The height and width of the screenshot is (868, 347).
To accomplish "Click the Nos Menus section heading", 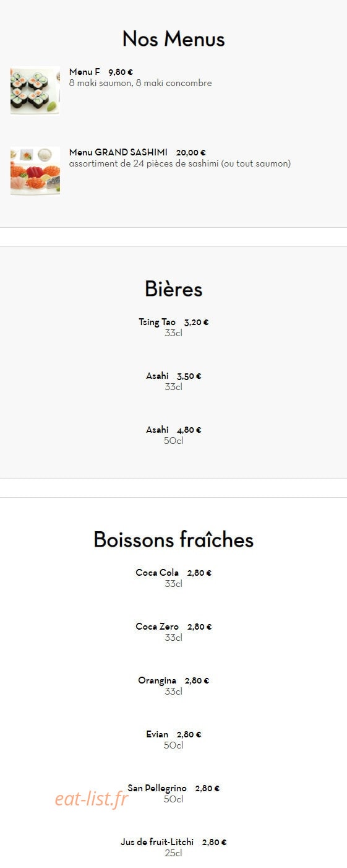I will [x=173, y=39].
